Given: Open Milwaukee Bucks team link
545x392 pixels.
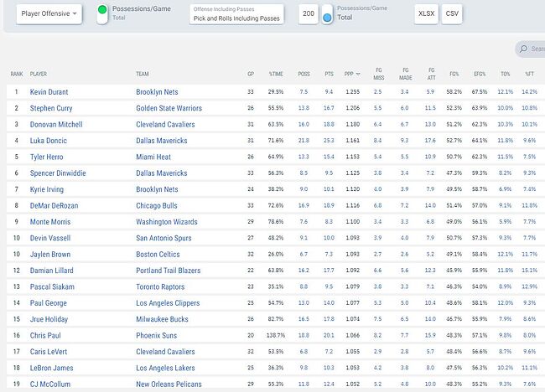Looking at the screenshot, I should click(162, 319).
